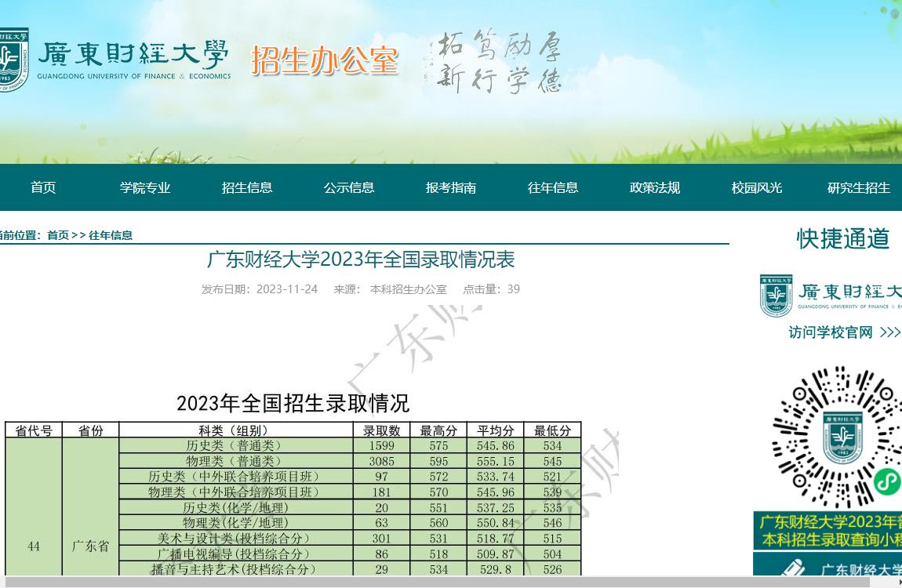Click the lowest score 504 cell
Viewport: 902px width, 588px height.
(552, 554)
